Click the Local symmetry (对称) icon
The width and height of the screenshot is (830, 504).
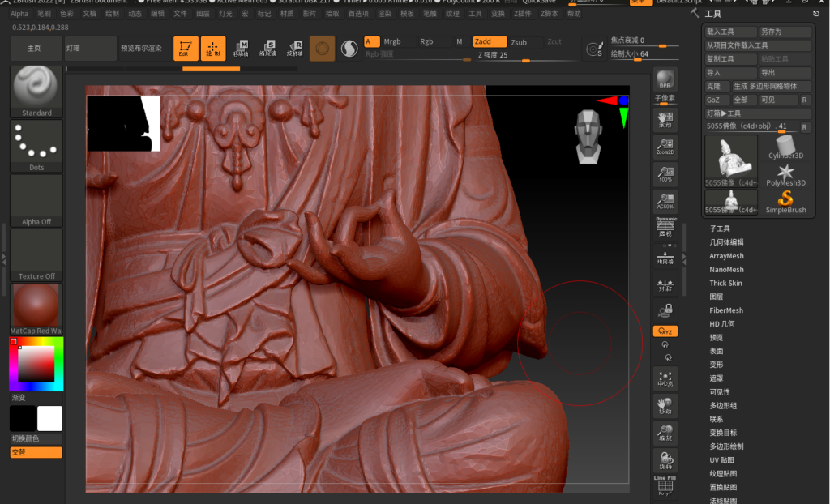(665, 285)
